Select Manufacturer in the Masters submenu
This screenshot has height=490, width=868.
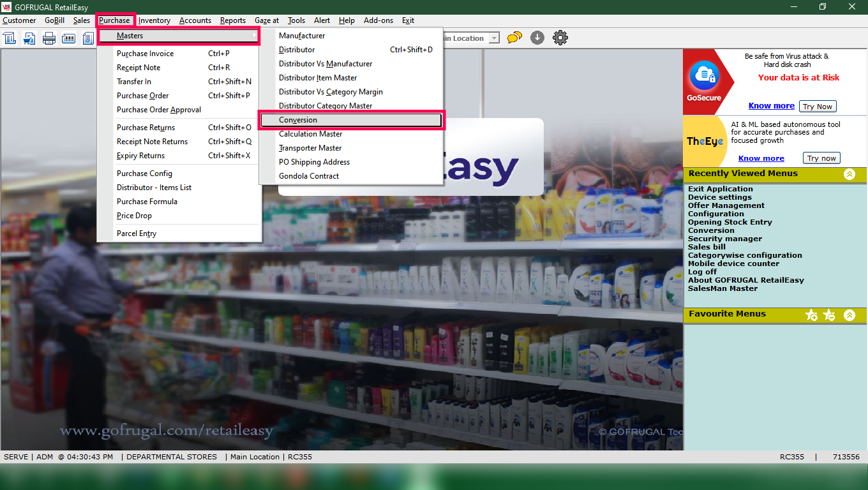click(x=351, y=36)
